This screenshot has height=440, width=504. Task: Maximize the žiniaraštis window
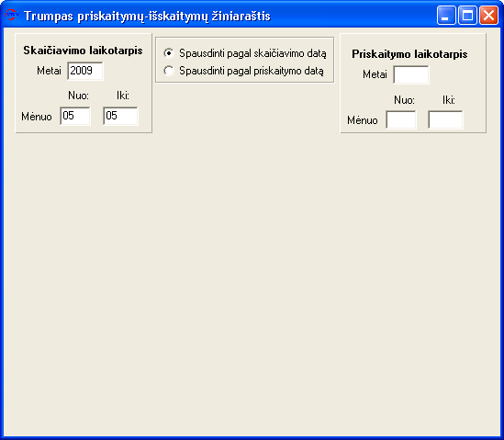(x=467, y=15)
